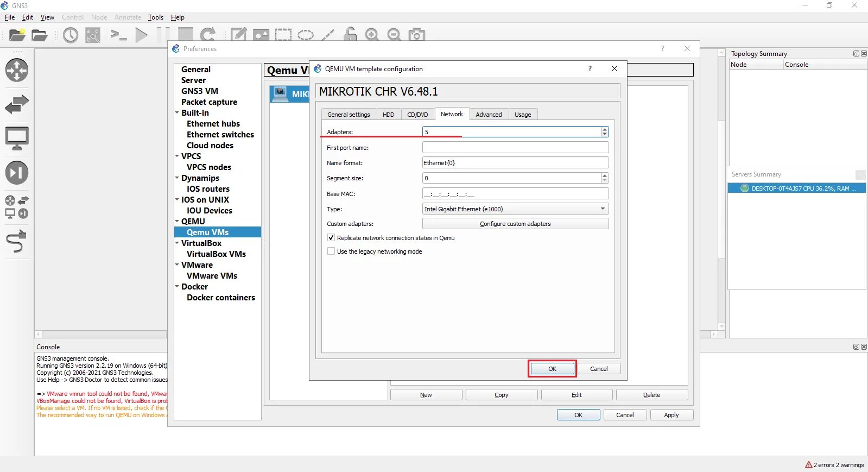
Task: Switch to the General settings tab
Action: (349, 115)
